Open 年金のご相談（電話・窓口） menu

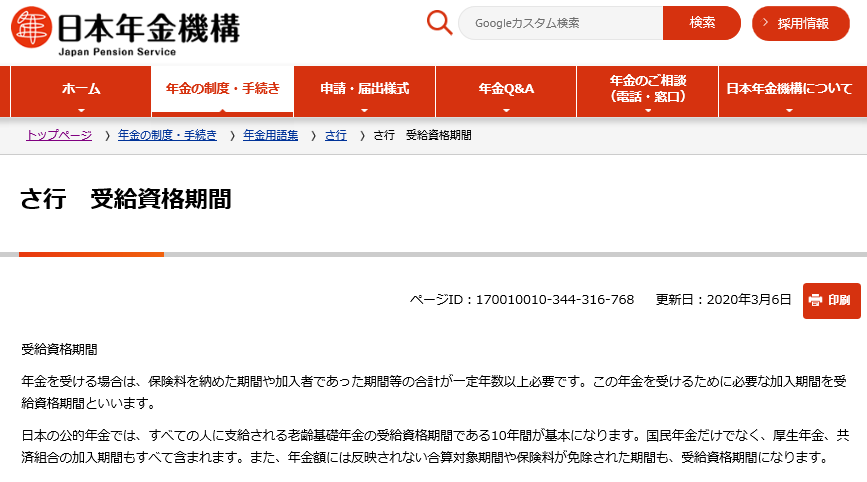tap(648, 89)
